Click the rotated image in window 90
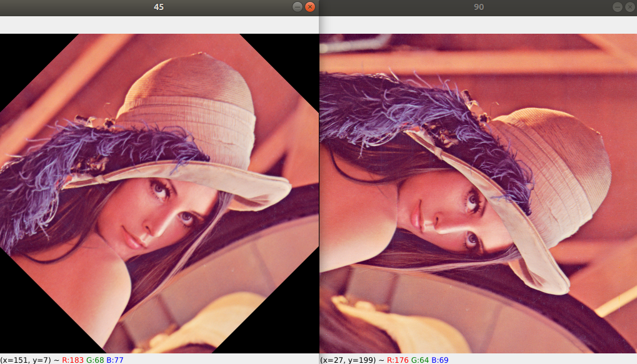 [478, 193]
